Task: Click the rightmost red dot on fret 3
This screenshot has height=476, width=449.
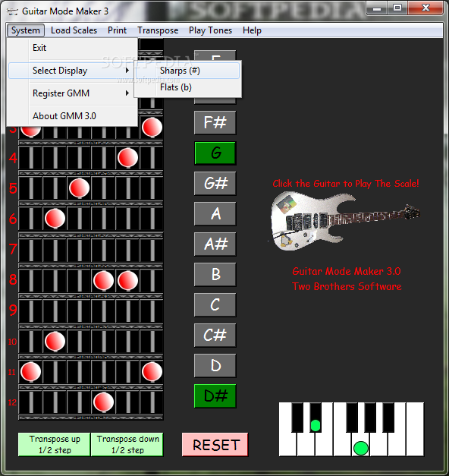Action: (152, 128)
